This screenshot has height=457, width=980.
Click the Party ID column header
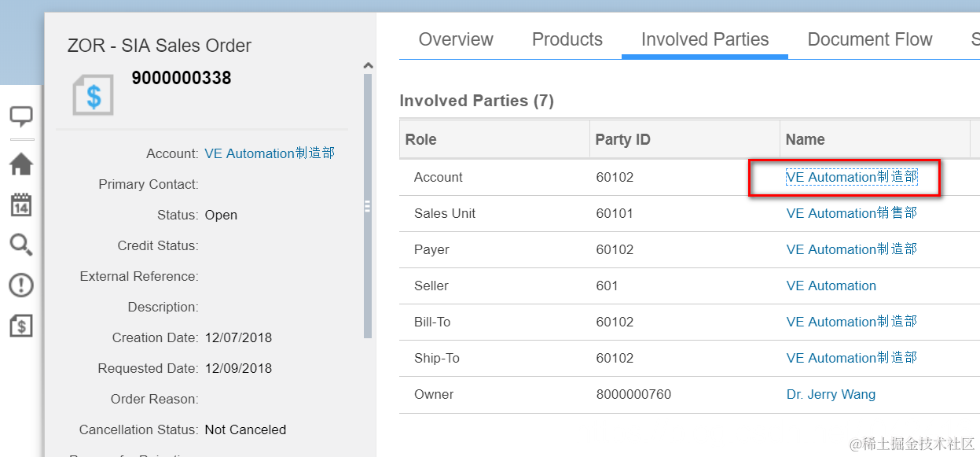pyautogui.click(x=622, y=139)
